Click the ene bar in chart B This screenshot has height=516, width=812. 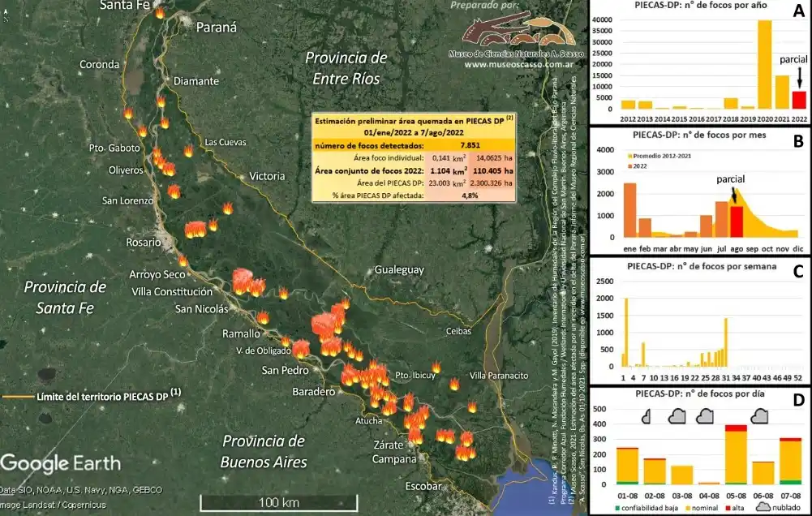[x=629, y=209]
